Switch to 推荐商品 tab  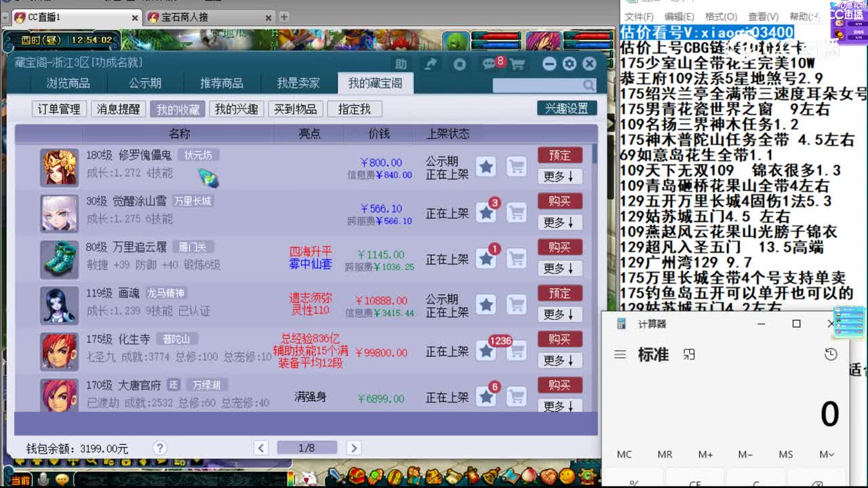pos(222,83)
